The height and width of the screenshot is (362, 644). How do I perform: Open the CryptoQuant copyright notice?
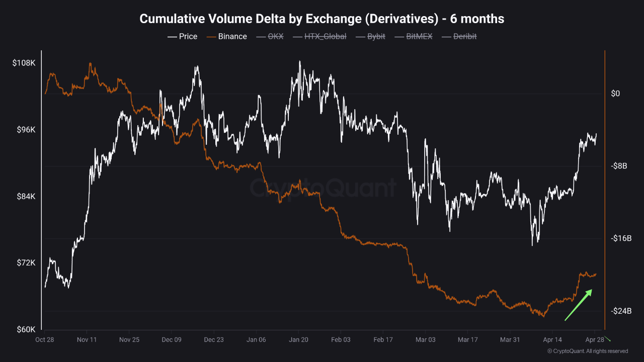(587, 351)
